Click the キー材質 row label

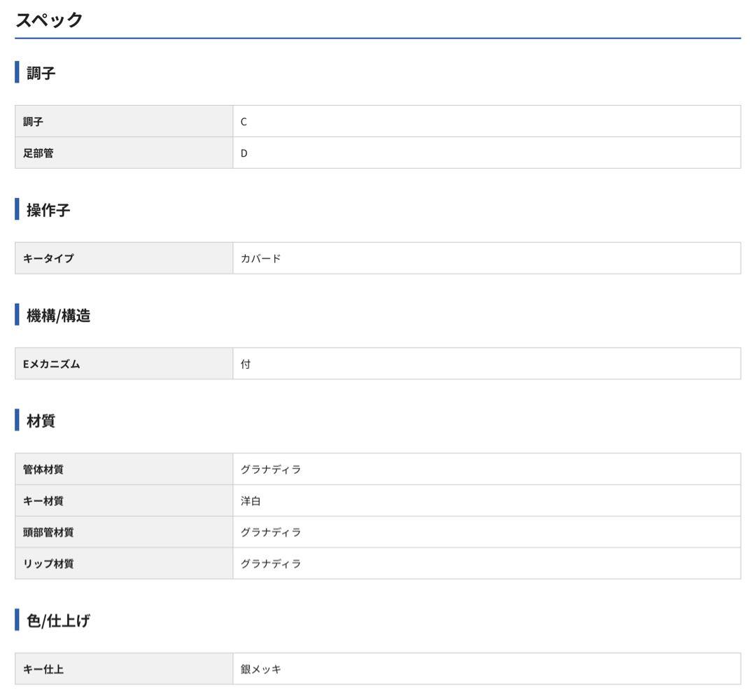point(43,501)
